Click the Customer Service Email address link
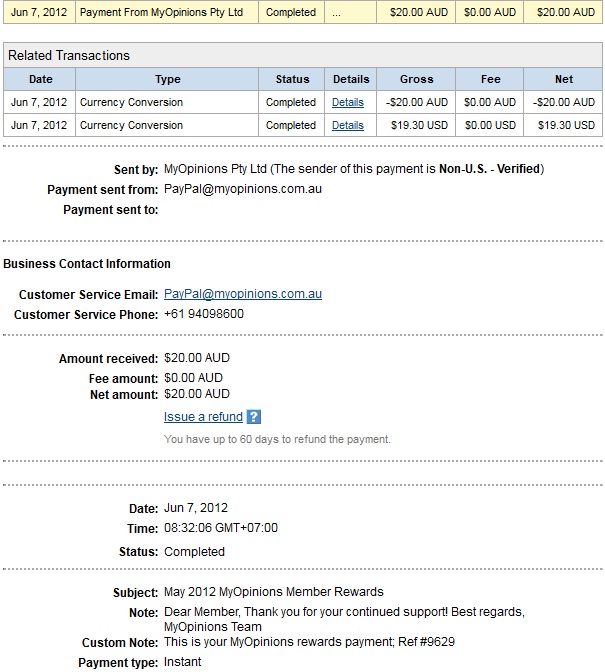The image size is (605, 672). [x=243, y=294]
